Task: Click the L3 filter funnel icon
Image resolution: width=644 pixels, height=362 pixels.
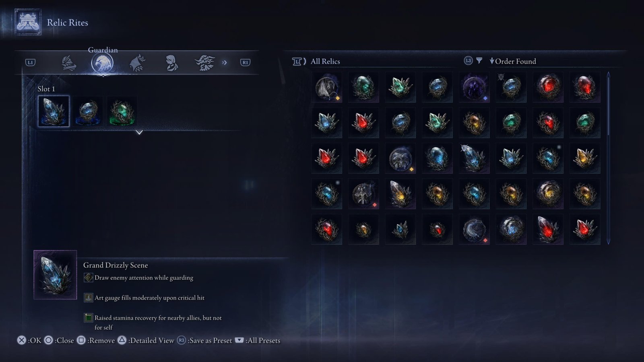Action: 479,61
